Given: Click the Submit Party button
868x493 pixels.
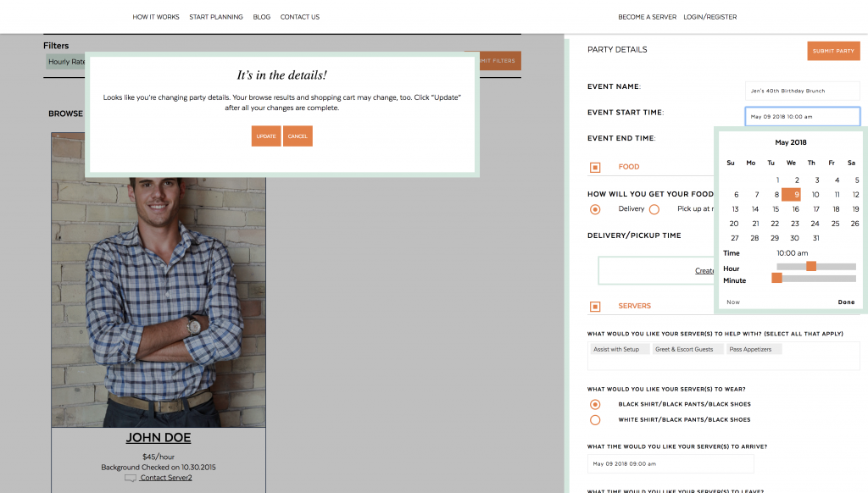Looking at the screenshot, I should click(x=834, y=51).
